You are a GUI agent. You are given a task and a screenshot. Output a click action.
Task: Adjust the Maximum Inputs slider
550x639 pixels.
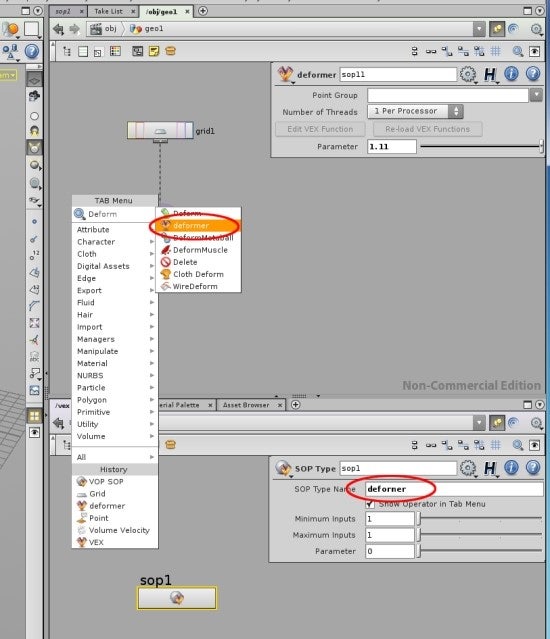tap(480, 535)
